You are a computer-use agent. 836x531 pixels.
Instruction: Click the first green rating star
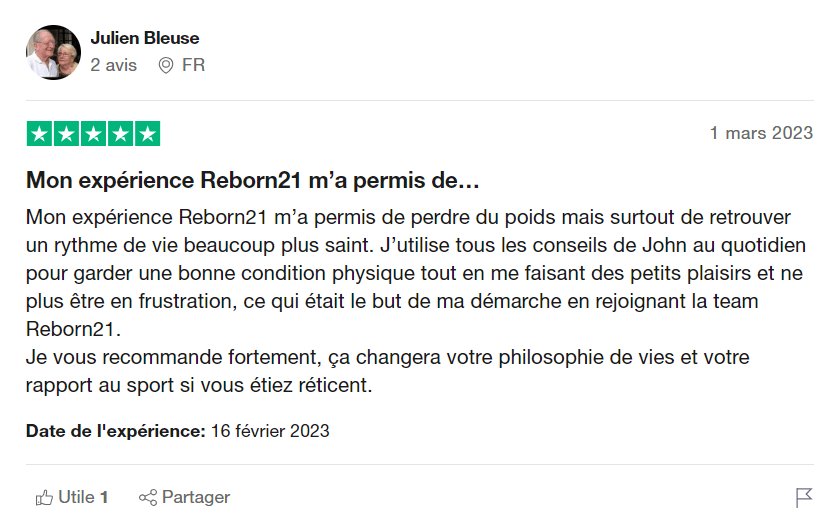(39, 134)
